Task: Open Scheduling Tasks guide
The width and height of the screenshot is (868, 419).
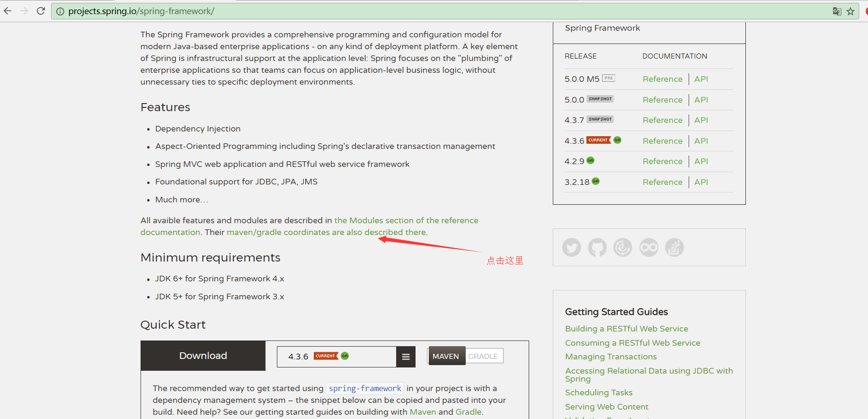Action: (599, 393)
